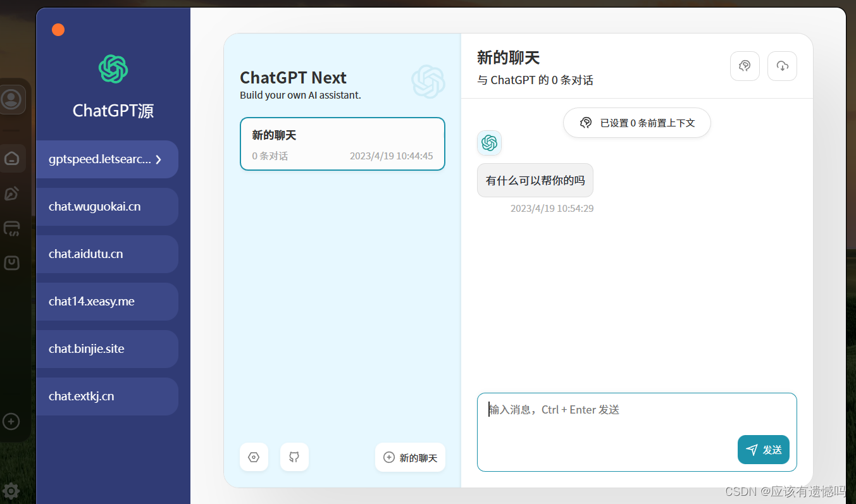The image size is (856, 504).
Task: Click the green ChatGPT logo in sidebar
Action: [113, 69]
